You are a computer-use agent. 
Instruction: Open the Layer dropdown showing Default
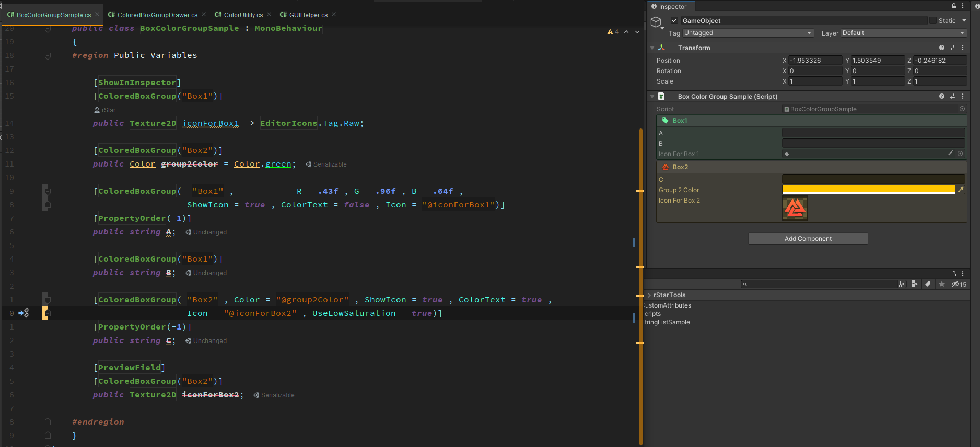pos(903,33)
